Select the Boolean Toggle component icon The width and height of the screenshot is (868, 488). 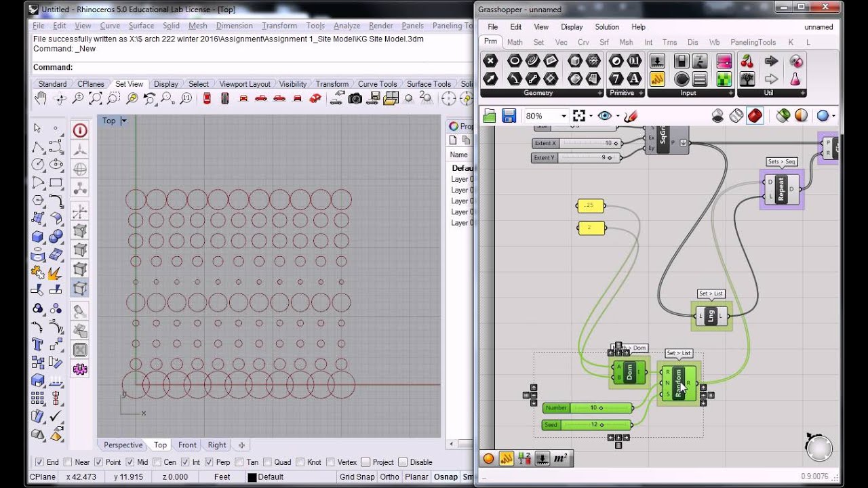point(682,61)
